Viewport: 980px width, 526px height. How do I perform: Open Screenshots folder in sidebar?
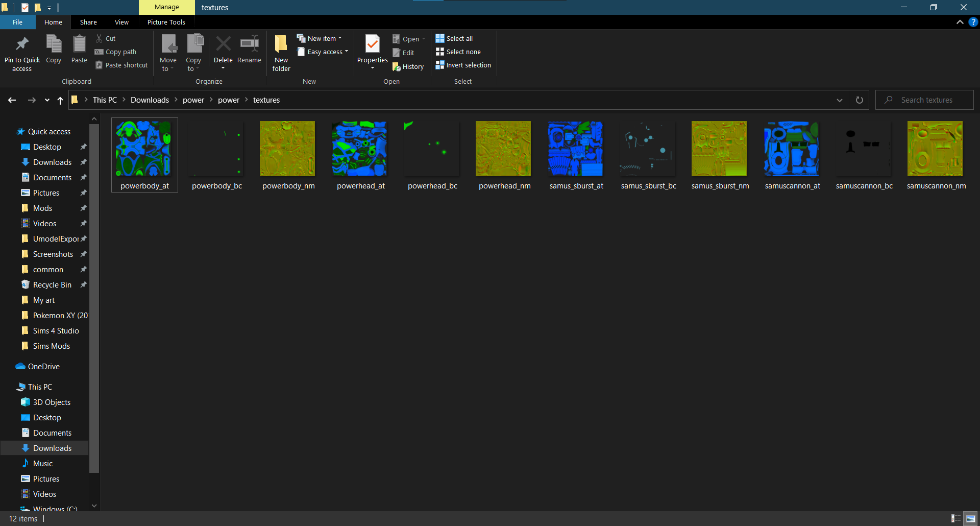53,254
